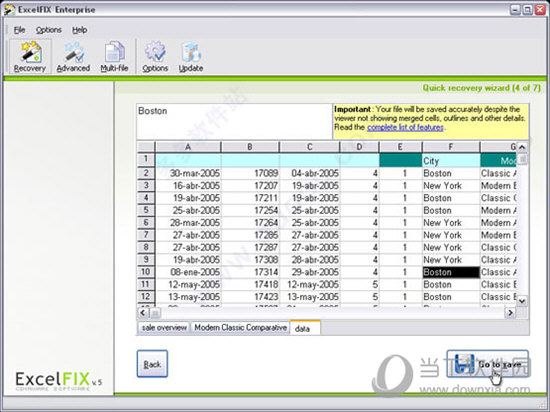Click the up arrow of vertical scrollbar
Screen dimensions: 550x412
pos(522,147)
